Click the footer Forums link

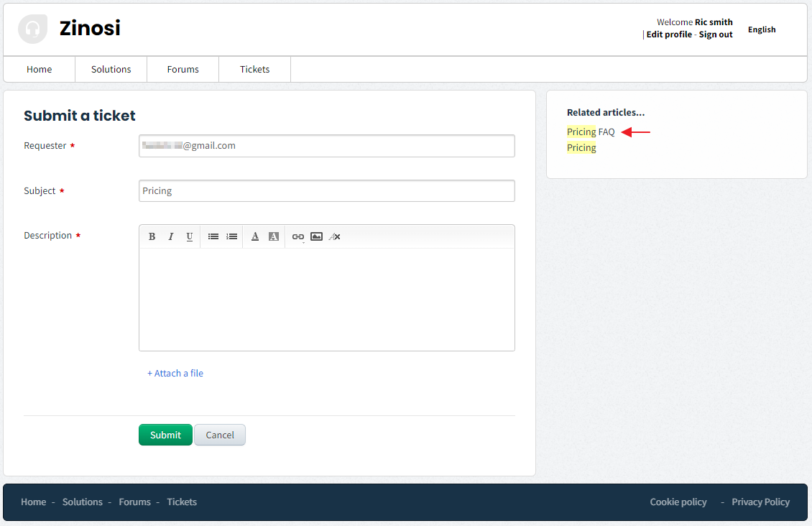coord(134,502)
